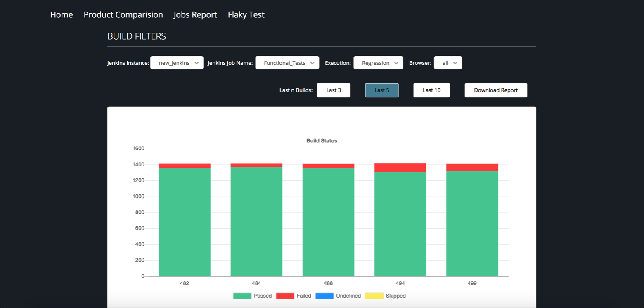Select the Last 3 builds filter
The height and width of the screenshot is (308, 644).
[333, 90]
